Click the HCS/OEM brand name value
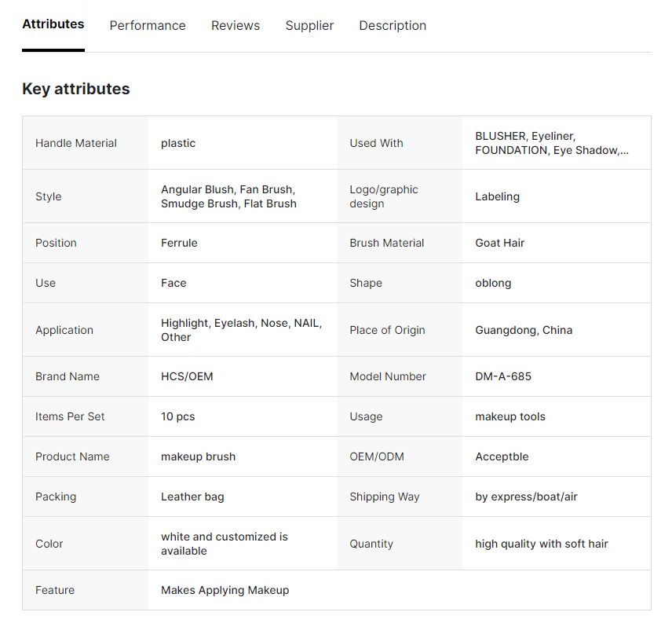This screenshot has width=672, height=623. click(x=187, y=376)
